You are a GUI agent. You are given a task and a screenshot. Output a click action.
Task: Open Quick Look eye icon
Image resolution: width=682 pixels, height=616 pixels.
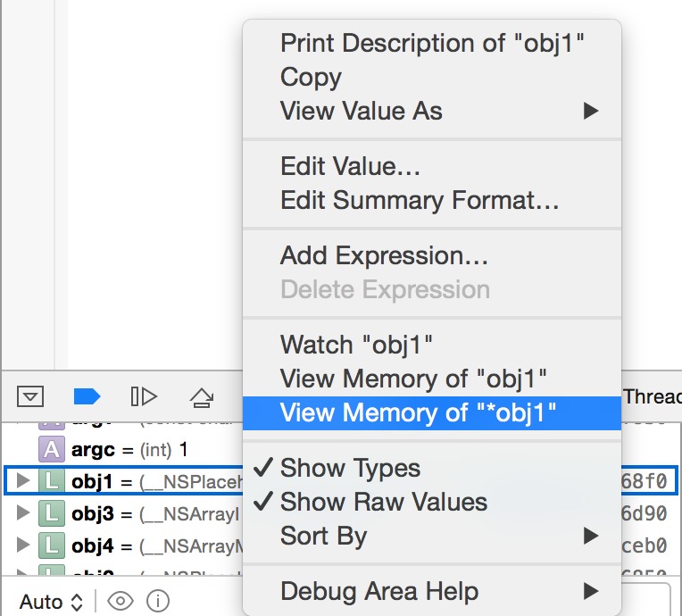pyautogui.click(x=120, y=601)
